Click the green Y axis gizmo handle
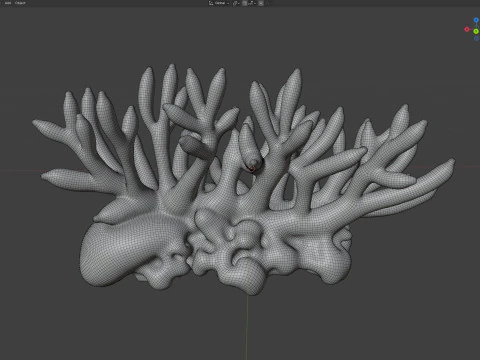Viewport: 480px width, 360px height. pyautogui.click(x=476, y=31)
